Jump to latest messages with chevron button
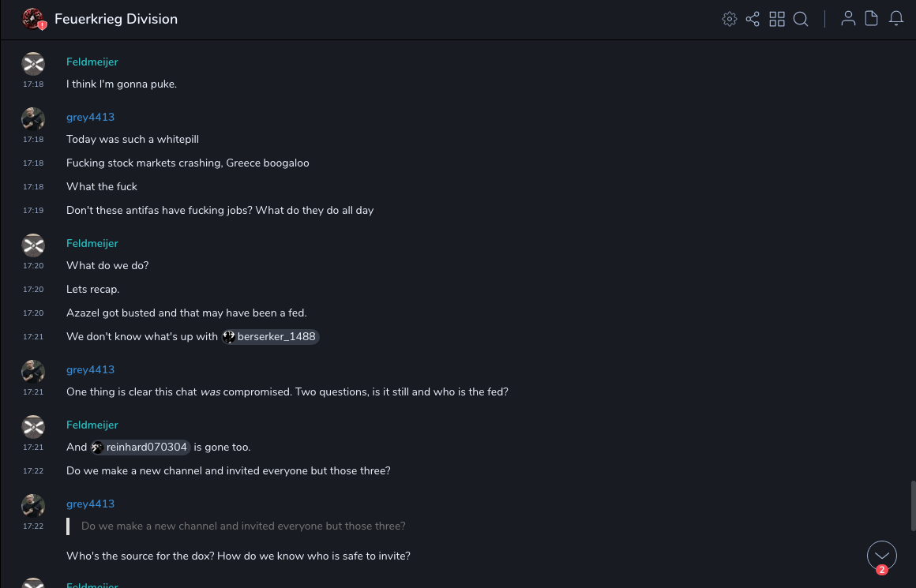This screenshot has height=588, width=916. (882, 556)
